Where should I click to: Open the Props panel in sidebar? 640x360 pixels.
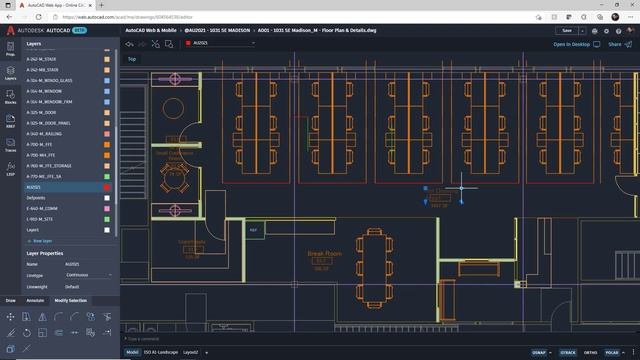pyautogui.click(x=11, y=49)
